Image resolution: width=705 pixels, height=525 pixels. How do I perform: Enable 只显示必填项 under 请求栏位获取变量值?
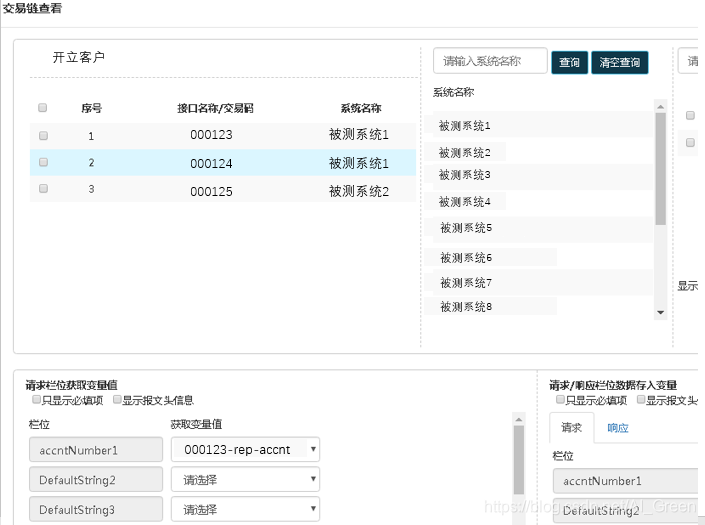click(36, 399)
